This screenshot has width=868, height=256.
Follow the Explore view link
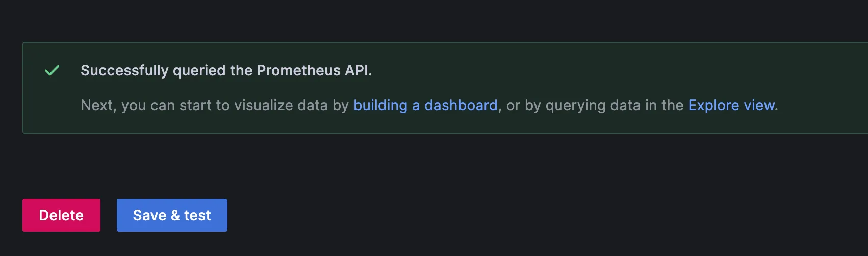point(731,105)
